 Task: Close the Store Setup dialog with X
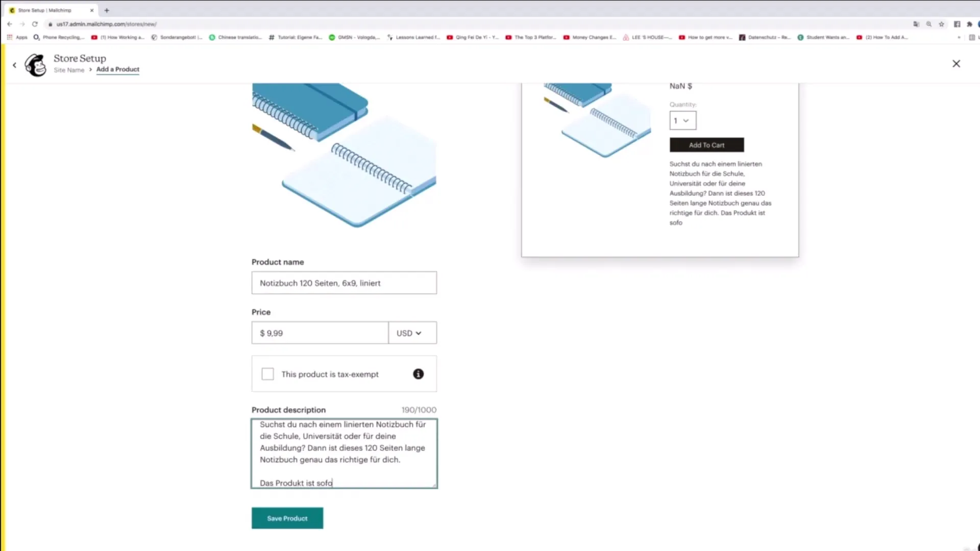(956, 64)
